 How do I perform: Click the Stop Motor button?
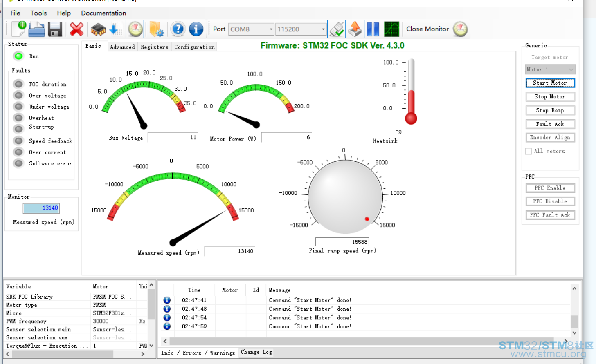pos(550,97)
